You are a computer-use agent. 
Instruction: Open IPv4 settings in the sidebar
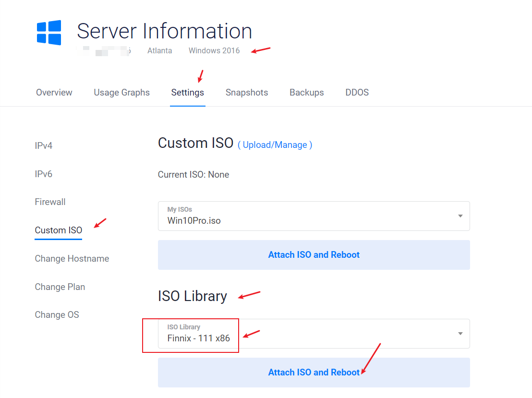pyautogui.click(x=44, y=145)
